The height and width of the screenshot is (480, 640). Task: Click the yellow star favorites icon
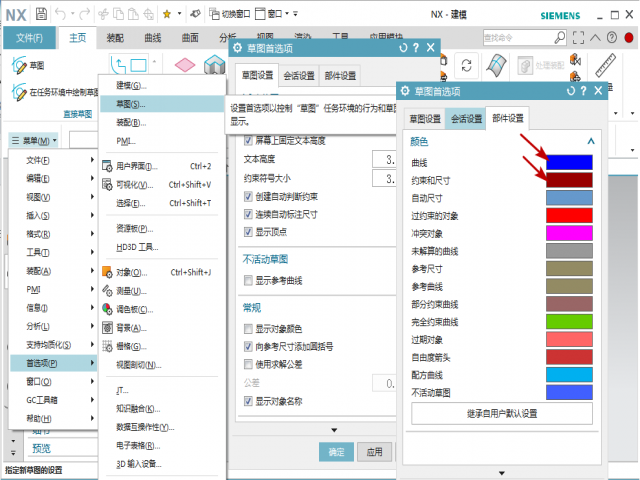167,14
